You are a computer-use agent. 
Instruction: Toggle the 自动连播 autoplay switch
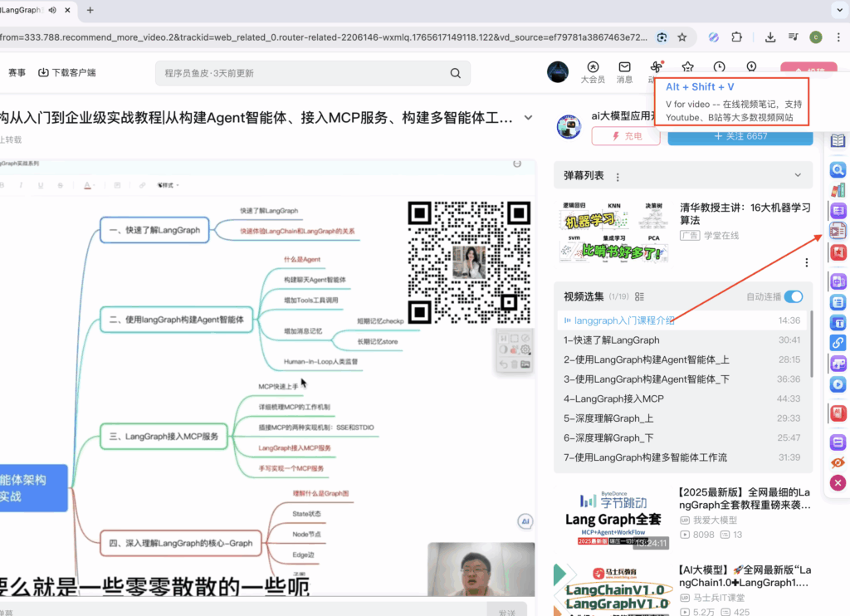[x=794, y=296]
